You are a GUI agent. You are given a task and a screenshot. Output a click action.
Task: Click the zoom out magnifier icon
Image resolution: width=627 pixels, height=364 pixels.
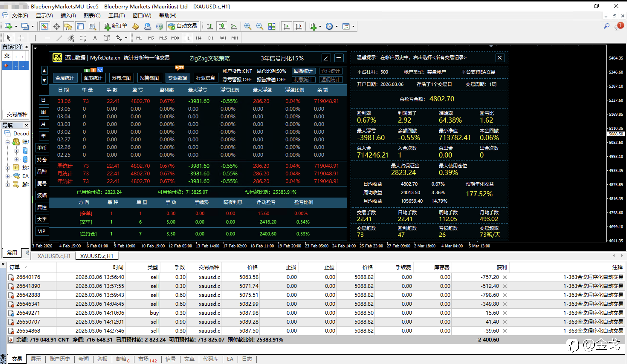260,26
